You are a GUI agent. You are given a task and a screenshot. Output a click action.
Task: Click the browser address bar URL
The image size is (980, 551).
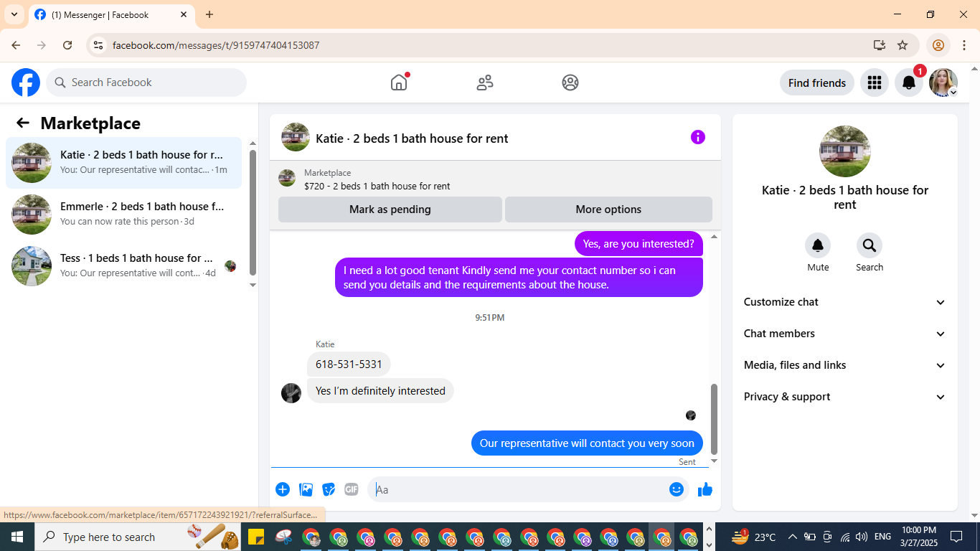[216, 45]
